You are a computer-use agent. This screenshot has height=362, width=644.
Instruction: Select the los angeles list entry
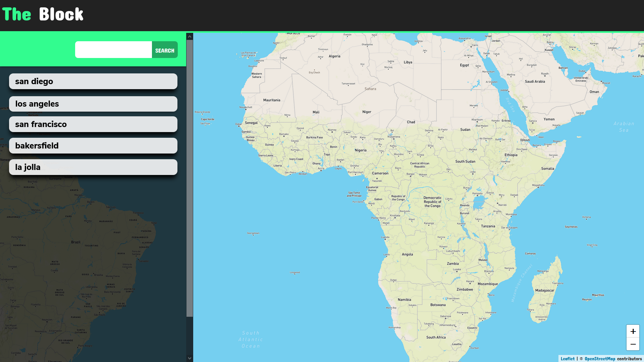point(93,104)
